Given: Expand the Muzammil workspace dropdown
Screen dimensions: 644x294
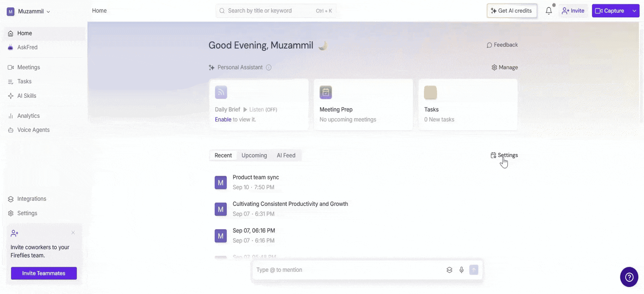Looking at the screenshot, I should [x=48, y=12].
